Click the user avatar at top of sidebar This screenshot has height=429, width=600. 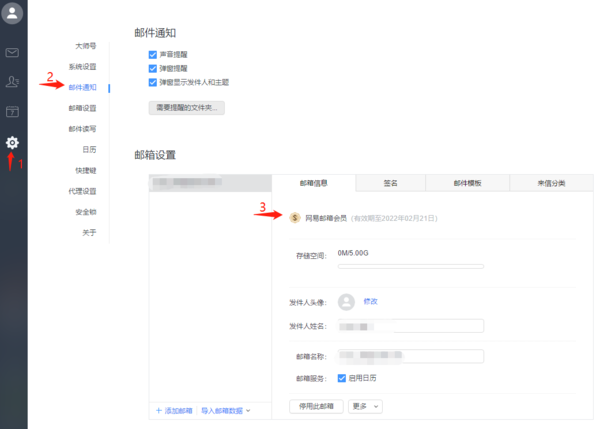(x=13, y=14)
